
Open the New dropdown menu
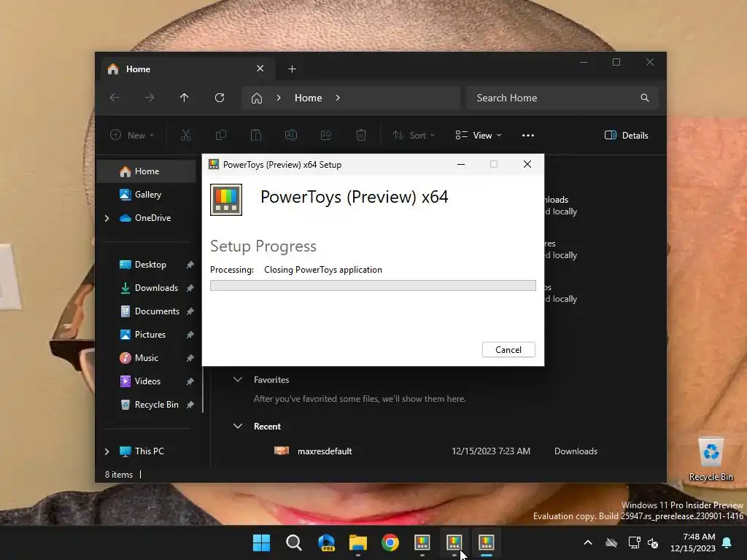pos(132,135)
